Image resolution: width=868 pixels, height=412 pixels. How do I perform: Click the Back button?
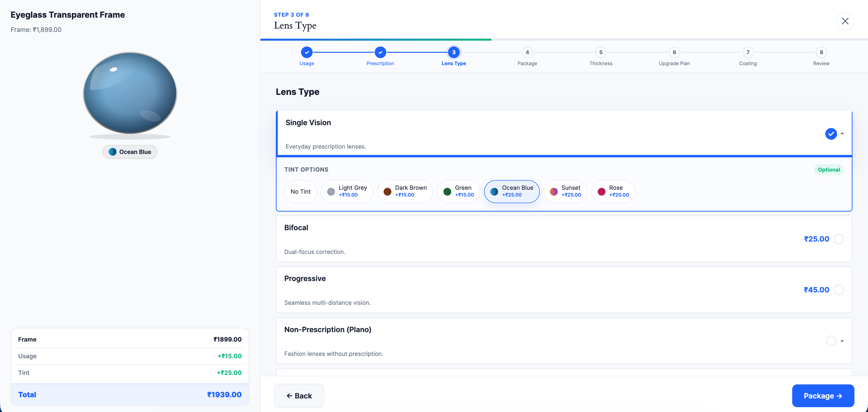(299, 396)
